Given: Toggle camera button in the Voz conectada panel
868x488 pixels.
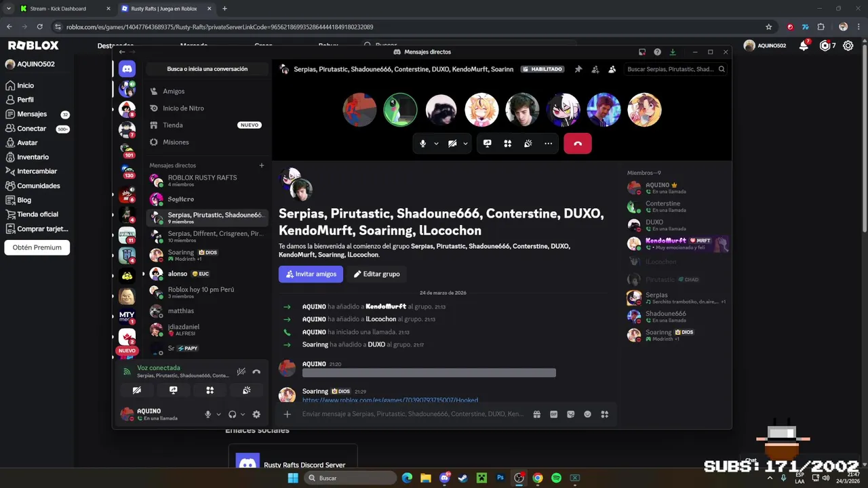Looking at the screenshot, I should pyautogui.click(x=136, y=390).
